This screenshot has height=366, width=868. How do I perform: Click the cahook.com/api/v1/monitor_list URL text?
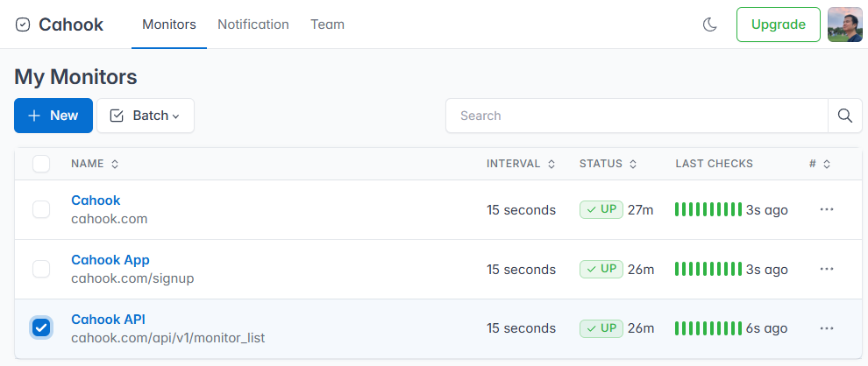click(168, 337)
